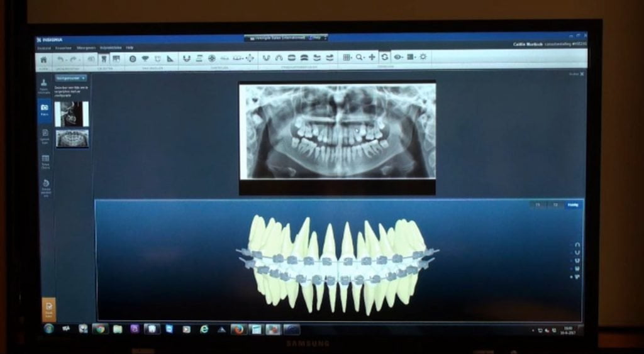Select the T1 stage toggle
This screenshot has height=354, width=644.
pyautogui.click(x=538, y=205)
